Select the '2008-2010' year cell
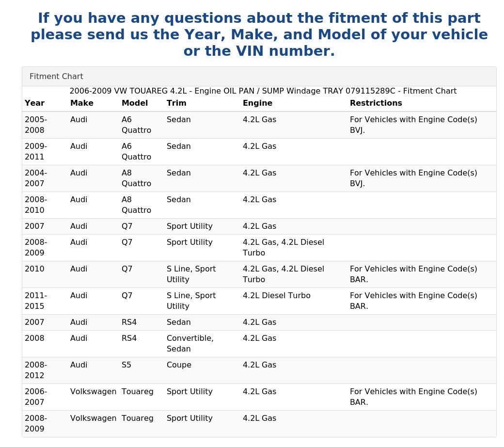The width and height of the screenshot is (504, 447). point(36,205)
